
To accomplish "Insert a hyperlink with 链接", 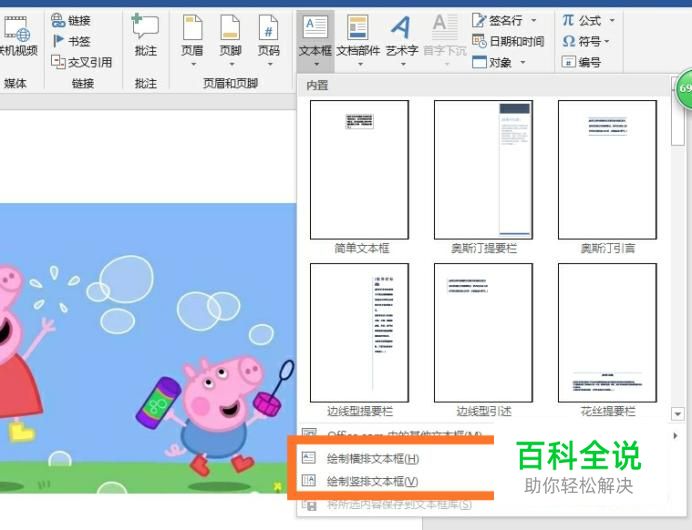I will tap(71, 20).
